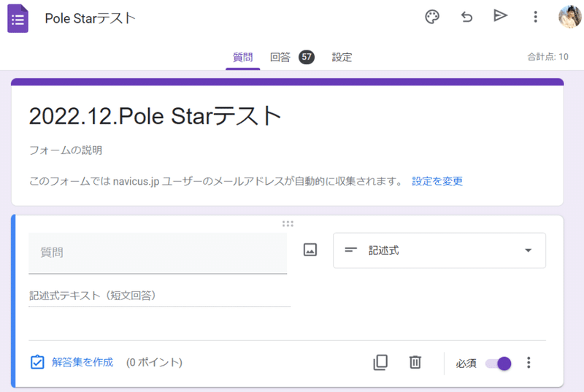
Task: Switch to the 設定 tab
Action: point(342,58)
